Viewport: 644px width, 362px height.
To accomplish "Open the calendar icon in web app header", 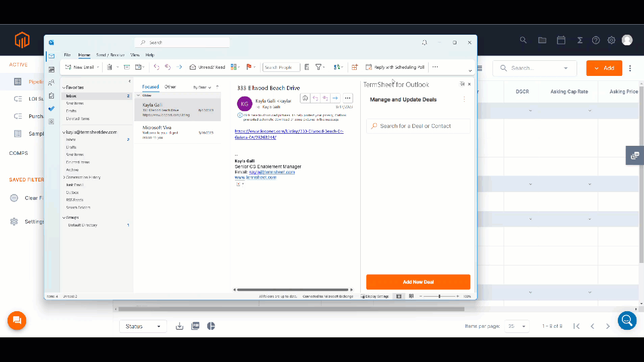I will coord(561,40).
